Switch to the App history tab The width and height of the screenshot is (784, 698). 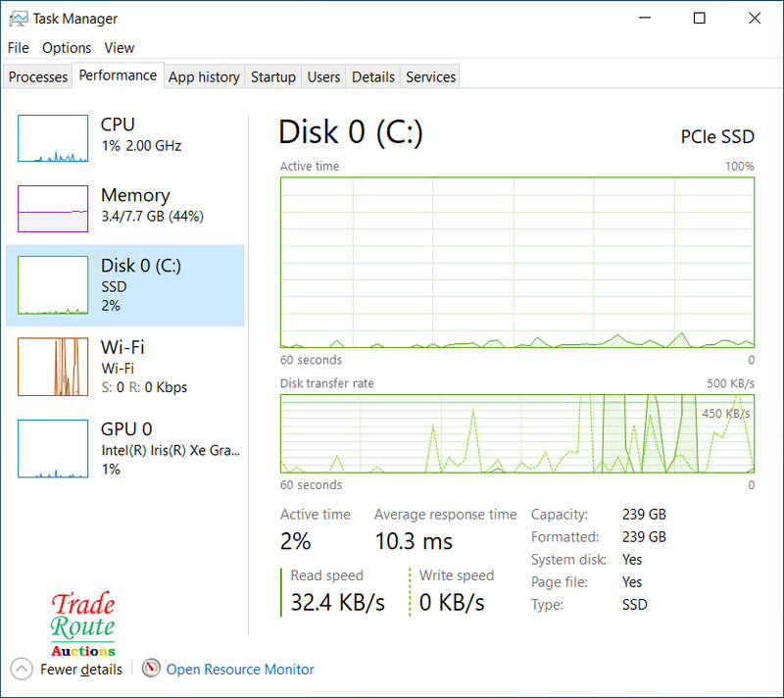(204, 77)
